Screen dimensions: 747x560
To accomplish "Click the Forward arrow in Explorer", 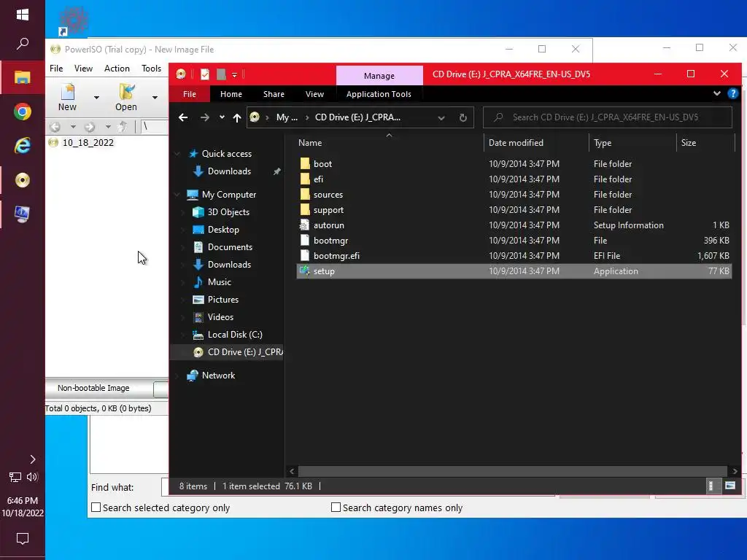I will (x=204, y=117).
